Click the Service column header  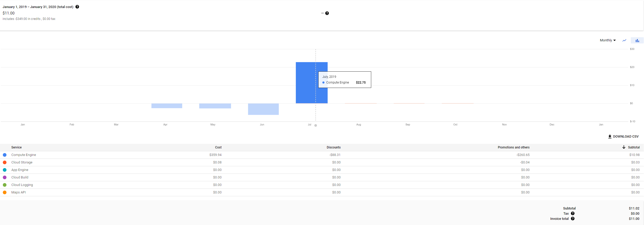[x=17, y=147]
